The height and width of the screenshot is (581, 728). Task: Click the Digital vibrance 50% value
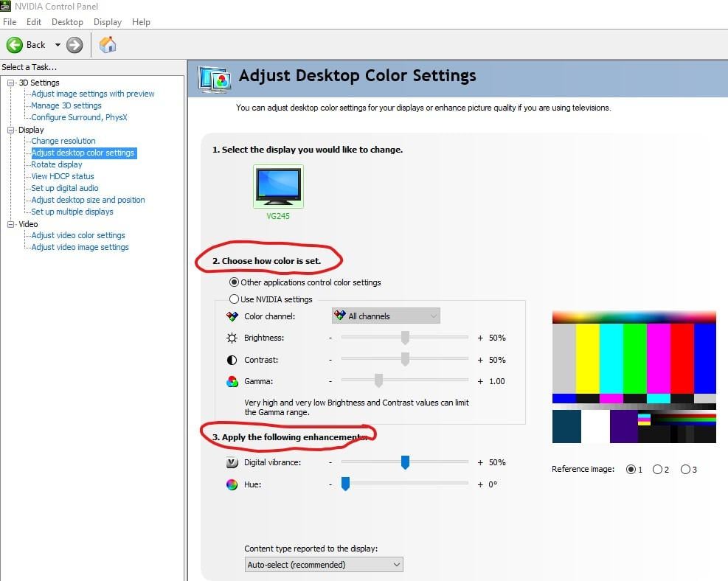click(497, 463)
